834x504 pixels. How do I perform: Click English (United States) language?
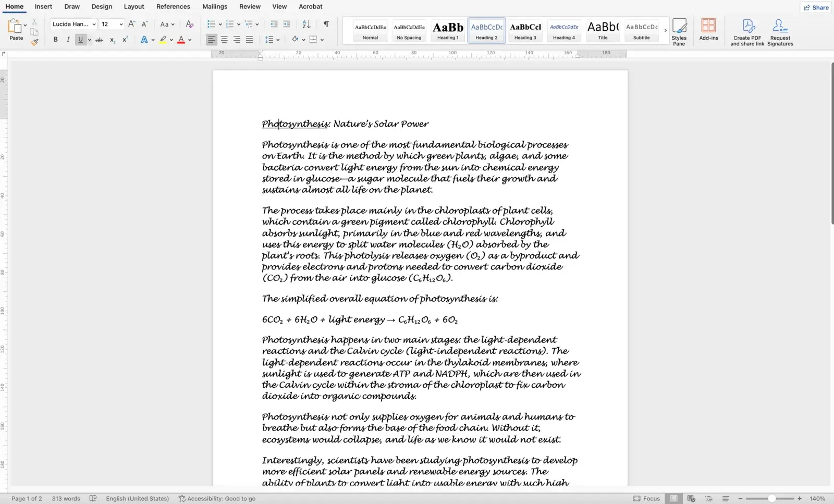[x=138, y=499]
